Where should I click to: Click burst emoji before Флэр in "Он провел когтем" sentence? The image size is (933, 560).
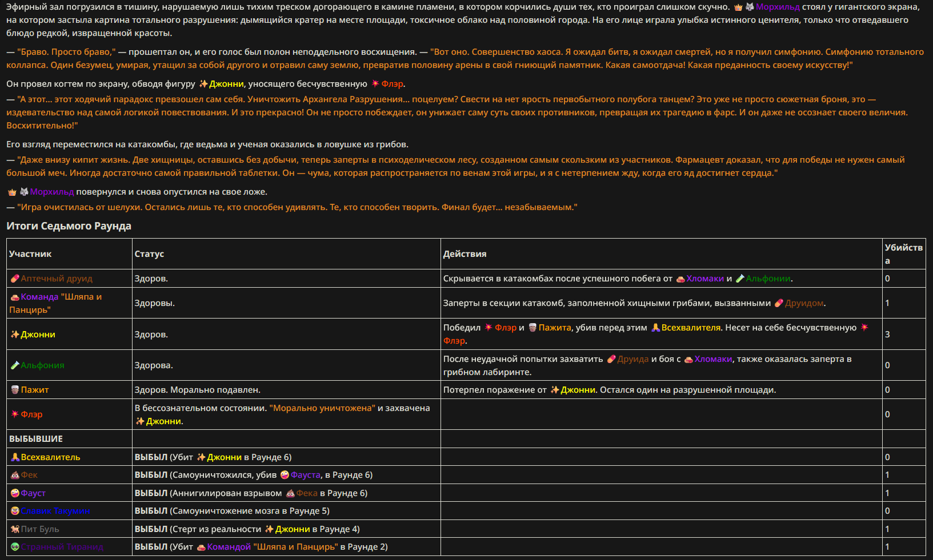375,84
